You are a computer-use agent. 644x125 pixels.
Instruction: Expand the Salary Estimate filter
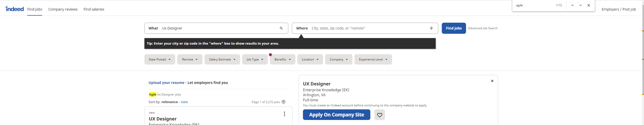tap(222, 59)
